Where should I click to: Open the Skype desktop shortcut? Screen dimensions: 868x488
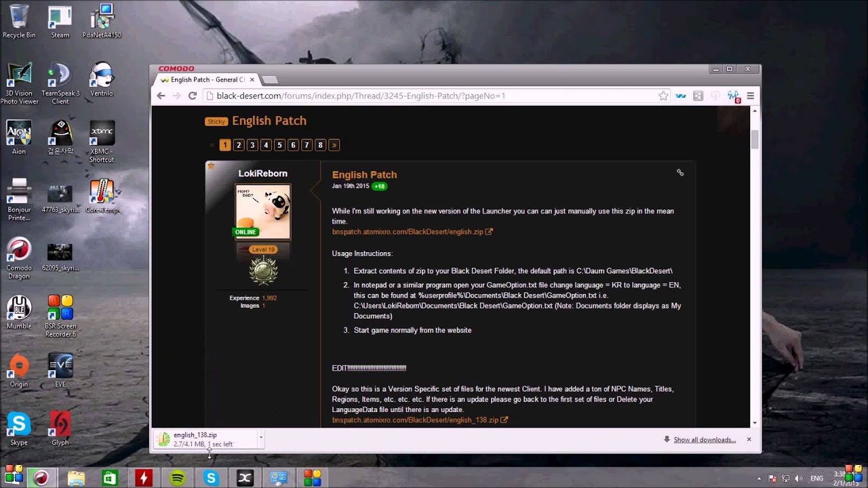(x=19, y=429)
